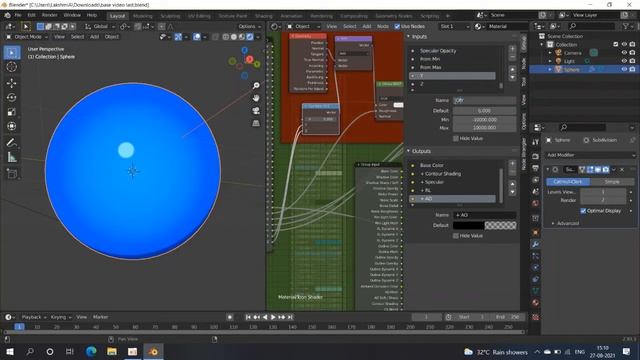Screen dimensions: 640x360
Task: Exclude Collection using its checkbox
Action: [616, 44]
